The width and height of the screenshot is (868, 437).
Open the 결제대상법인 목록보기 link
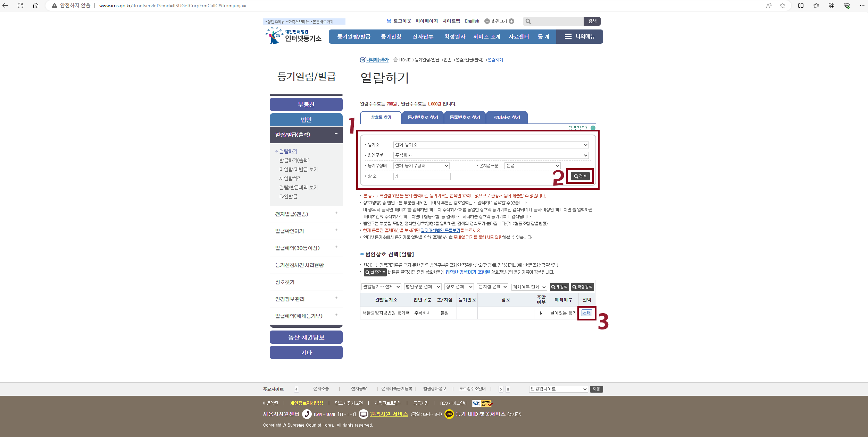440,230
